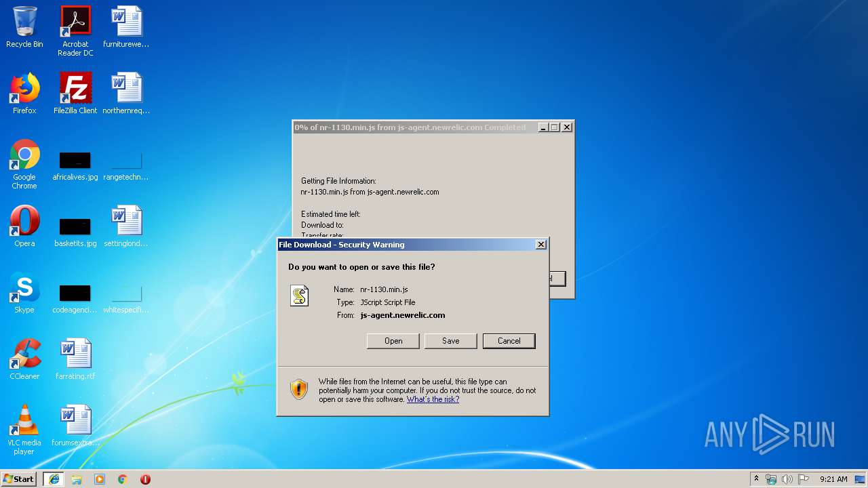Click the js-agent.newrelic.com source text
Viewport: 868px width, 488px height.
point(403,315)
